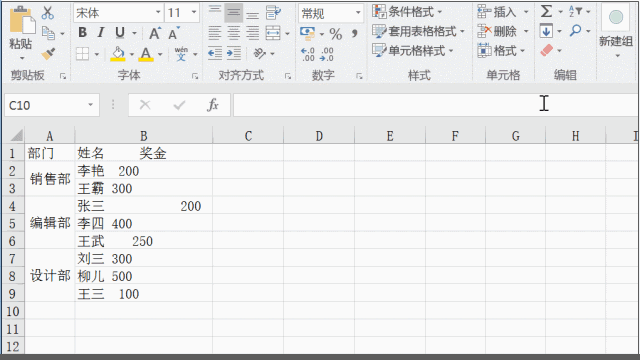Click Increase Decimal icon
This screenshot has height=360, width=640.
(308, 54)
